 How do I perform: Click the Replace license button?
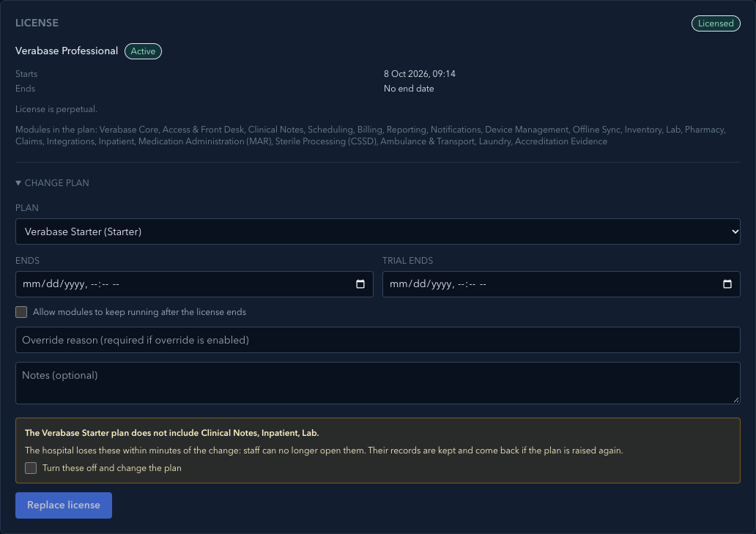coord(64,505)
